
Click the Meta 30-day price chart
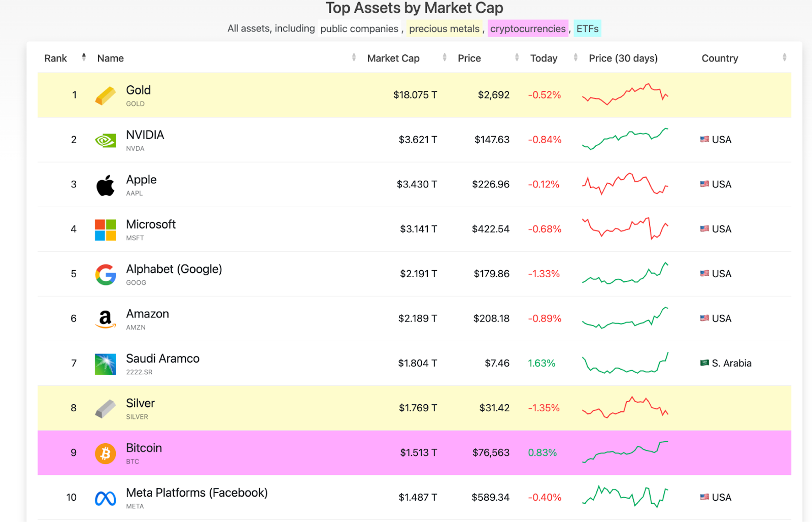[x=625, y=497]
